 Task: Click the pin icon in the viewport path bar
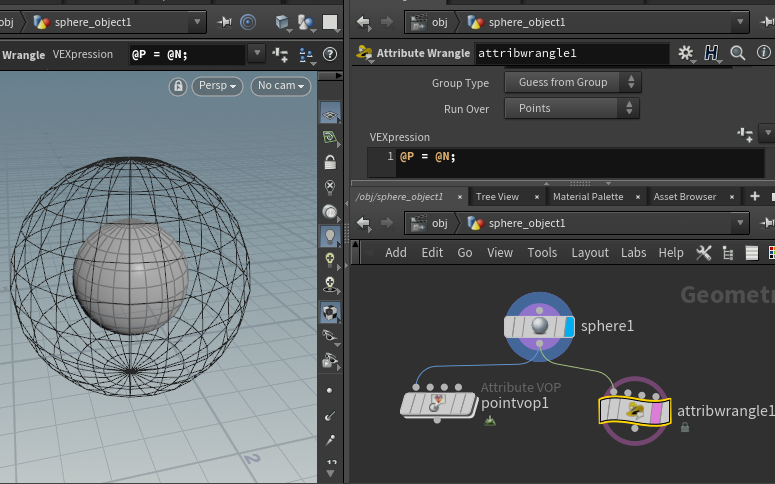click(x=224, y=22)
